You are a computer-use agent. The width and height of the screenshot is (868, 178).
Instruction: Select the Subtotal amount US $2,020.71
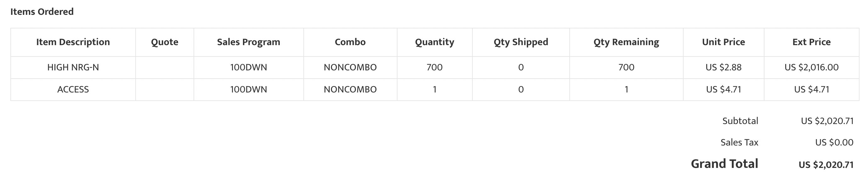[x=827, y=121]
